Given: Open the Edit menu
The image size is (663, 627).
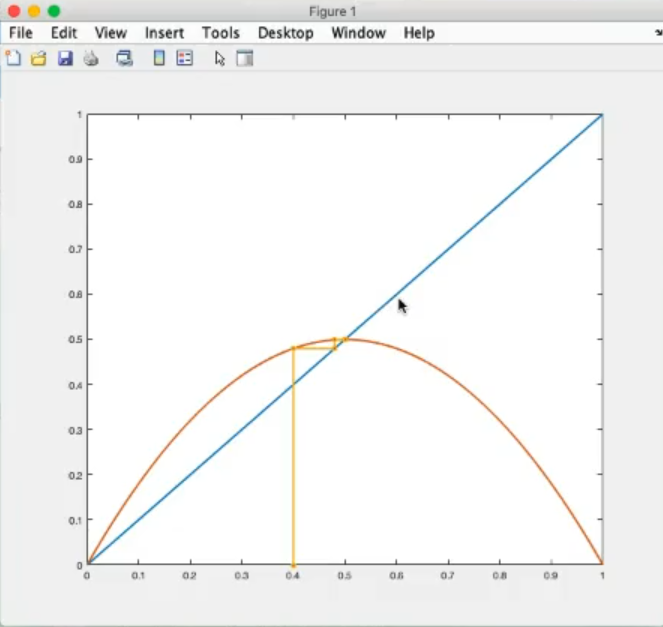Looking at the screenshot, I should tap(64, 33).
